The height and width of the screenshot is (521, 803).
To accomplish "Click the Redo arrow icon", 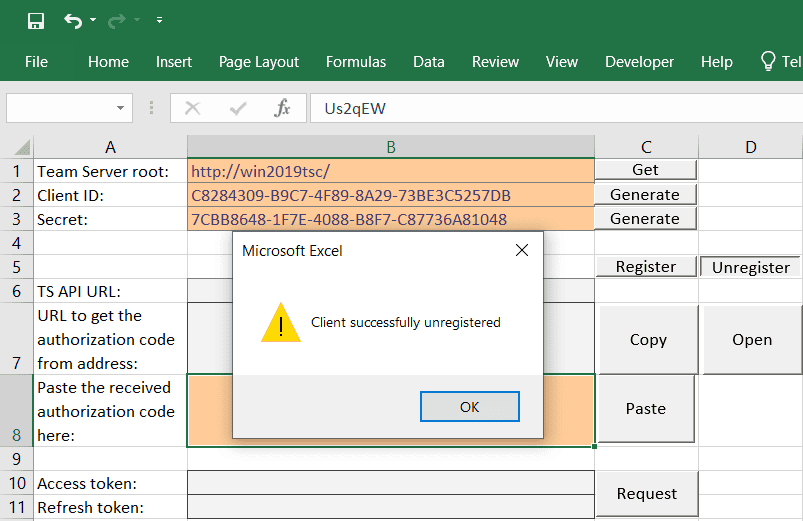I will point(117,21).
